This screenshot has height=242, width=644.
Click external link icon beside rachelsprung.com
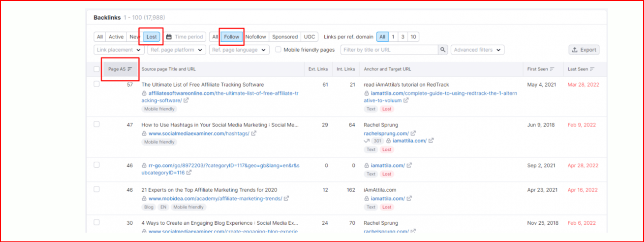click(x=413, y=133)
